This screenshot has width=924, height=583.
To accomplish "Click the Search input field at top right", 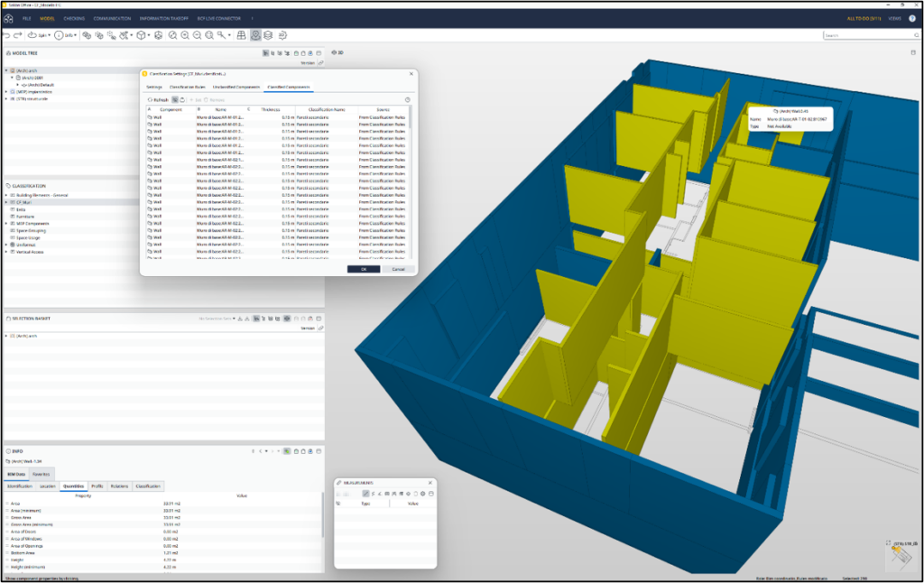I will tap(871, 35).
